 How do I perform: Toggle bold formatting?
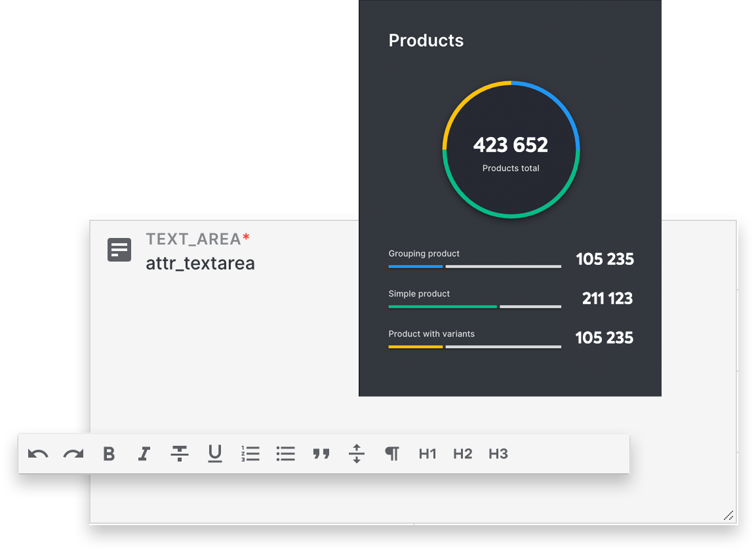(109, 454)
